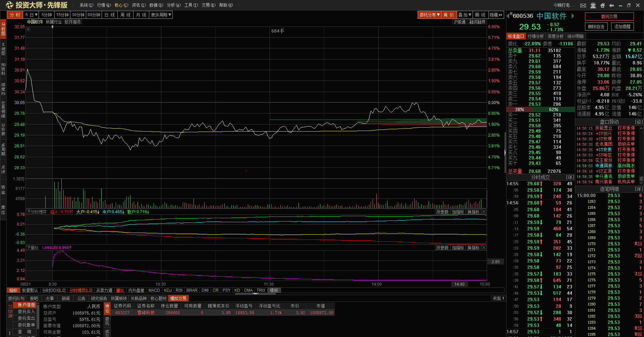The image size is (644, 337).
Task: Open the 5日 period dropdown
Action: point(31,15)
